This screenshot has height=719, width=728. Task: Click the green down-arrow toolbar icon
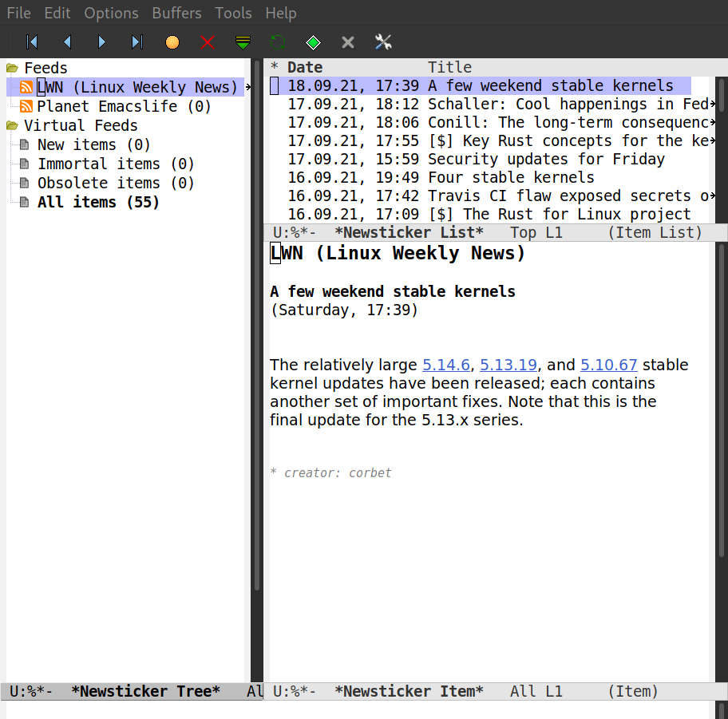pos(243,42)
